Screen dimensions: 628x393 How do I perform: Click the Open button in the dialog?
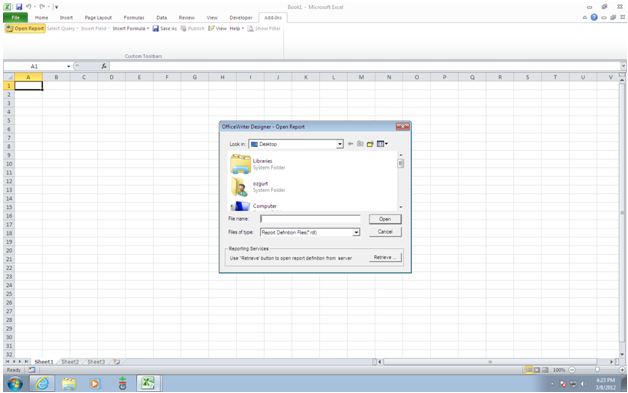coord(385,219)
